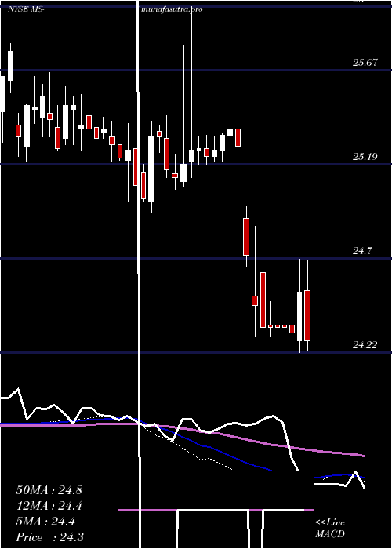The width and height of the screenshot is (392, 549).
Task: Click the Price : 24.3 readout
Action: pos(49,537)
